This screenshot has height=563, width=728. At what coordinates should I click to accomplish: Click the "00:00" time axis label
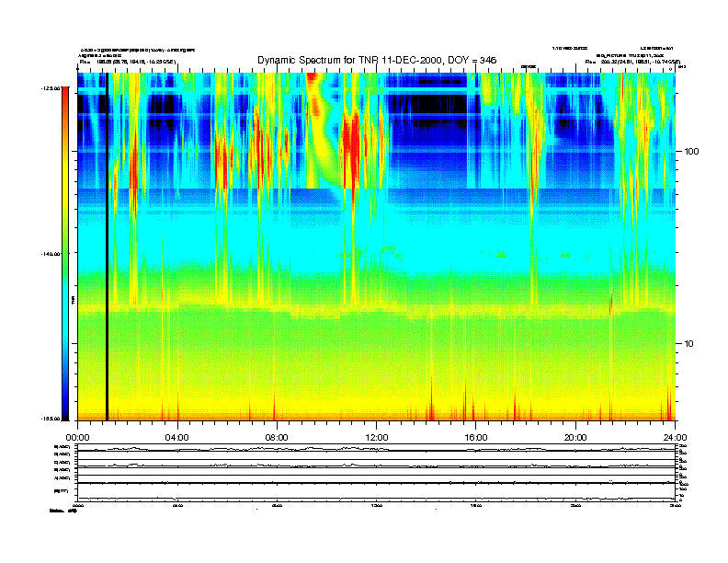pyautogui.click(x=77, y=438)
